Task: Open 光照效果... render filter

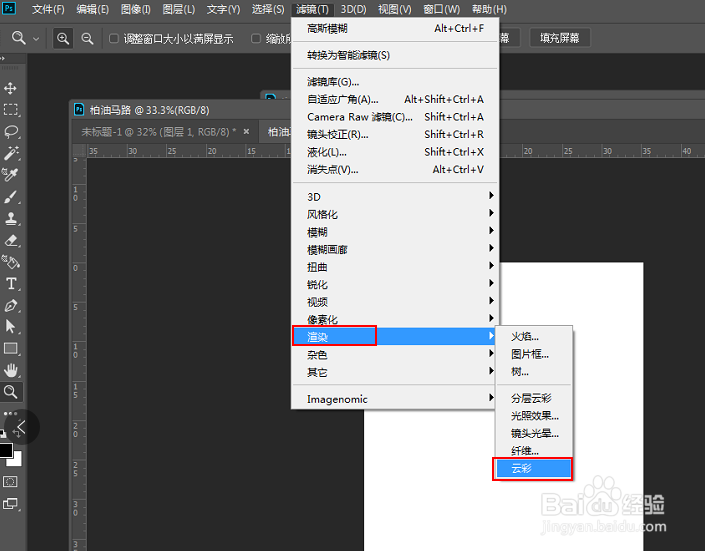Action: click(x=534, y=416)
